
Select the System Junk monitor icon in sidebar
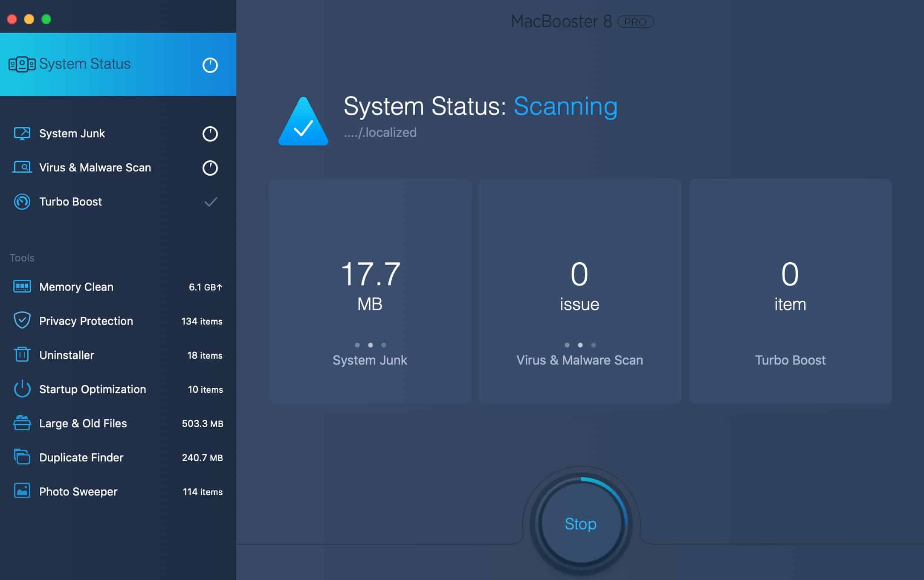pyautogui.click(x=23, y=133)
